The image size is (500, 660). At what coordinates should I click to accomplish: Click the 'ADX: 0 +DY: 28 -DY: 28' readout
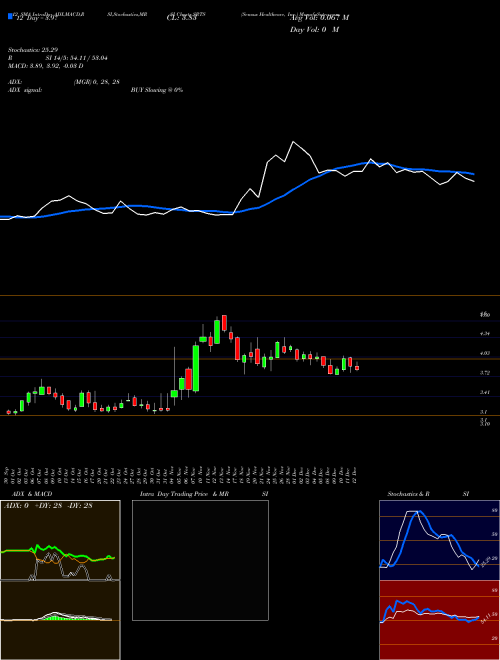pos(48,506)
